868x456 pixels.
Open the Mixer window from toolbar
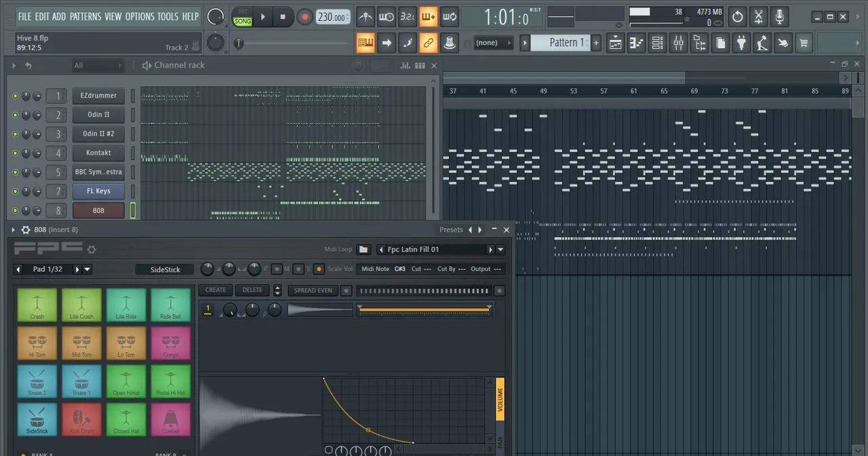point(678,43)
